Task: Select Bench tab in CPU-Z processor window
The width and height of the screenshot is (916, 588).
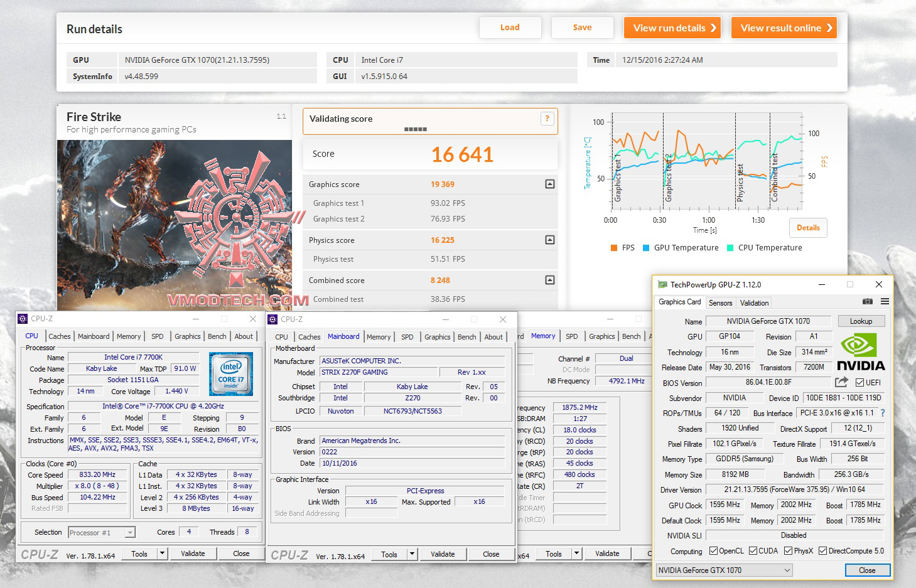Action: pos(217,336)
